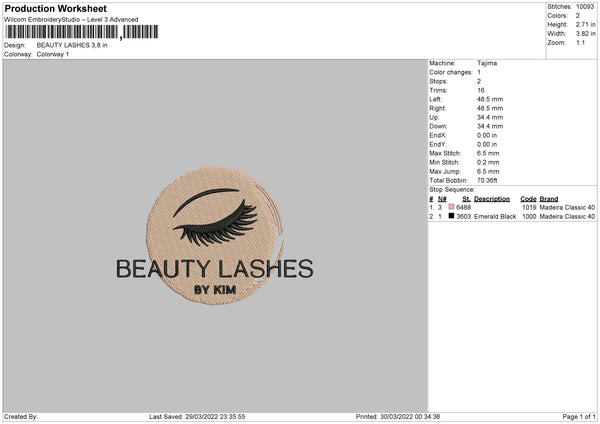Click 'Wilcom EmbroideryStudio – Level 3 Advanced' text

(x=71, y=20)
